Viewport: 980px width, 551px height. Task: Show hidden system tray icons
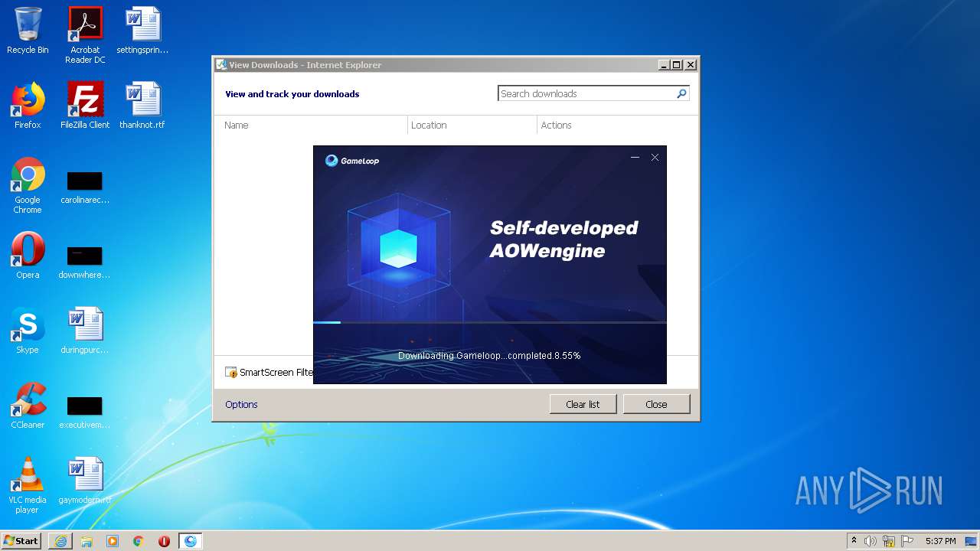(854, 541)
